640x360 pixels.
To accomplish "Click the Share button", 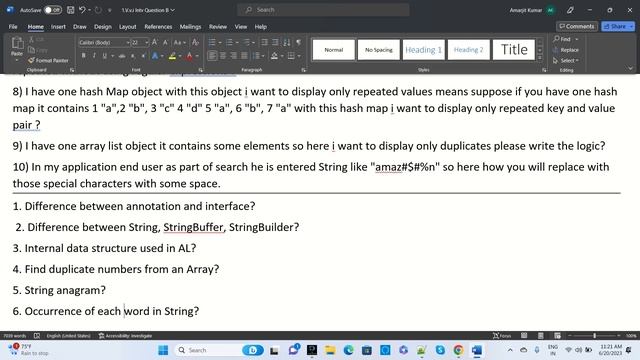I will [x=618, y=26].
